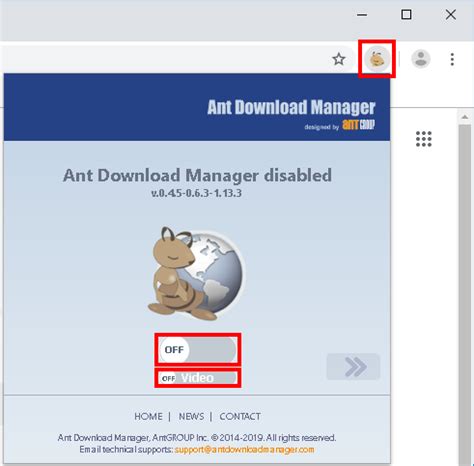Click the antGROUP designer logo
The height and width of the screenshot is (466, 474).
[358, 125]
